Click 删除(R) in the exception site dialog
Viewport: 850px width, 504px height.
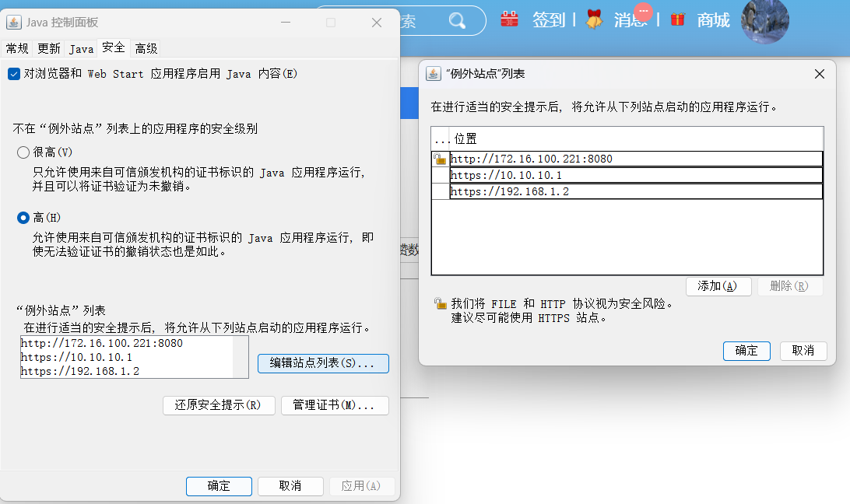(789, 286)
